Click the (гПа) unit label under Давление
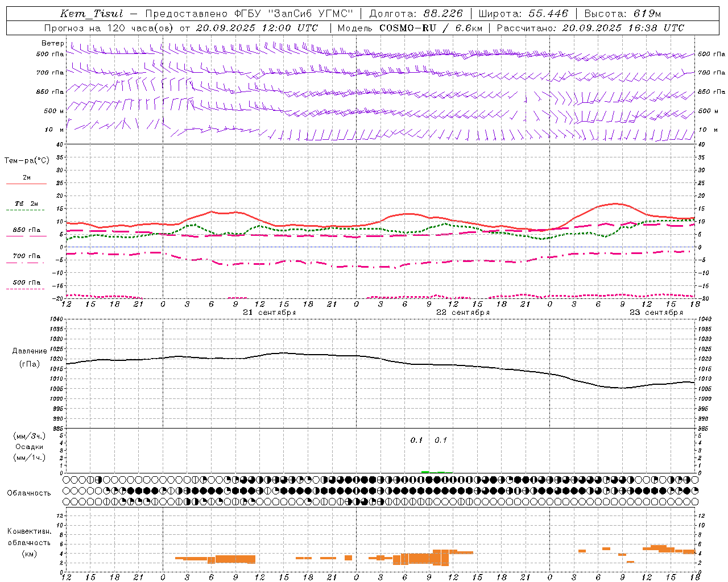The width and height of the screenshot is (728, 582). tap(29, 364)
